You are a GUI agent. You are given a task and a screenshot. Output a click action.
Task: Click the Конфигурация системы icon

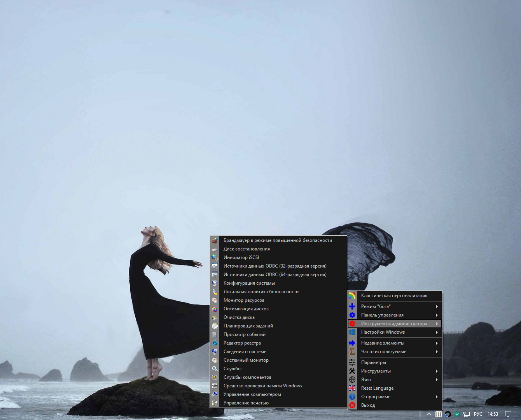(215, 283)
